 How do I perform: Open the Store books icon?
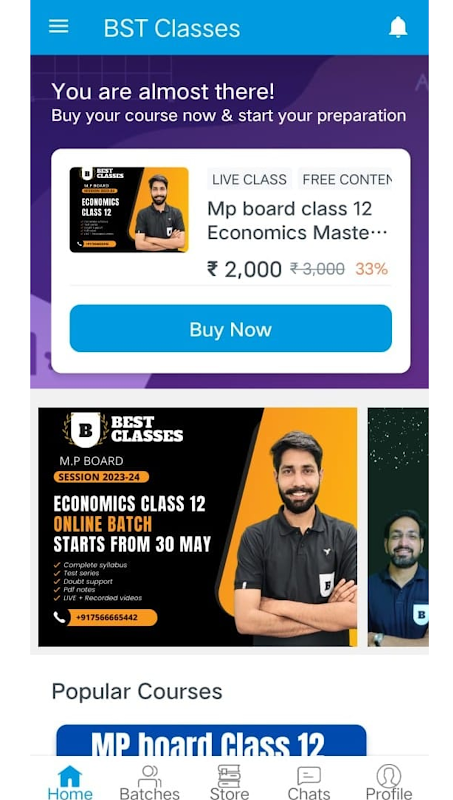tap(229, 777)
